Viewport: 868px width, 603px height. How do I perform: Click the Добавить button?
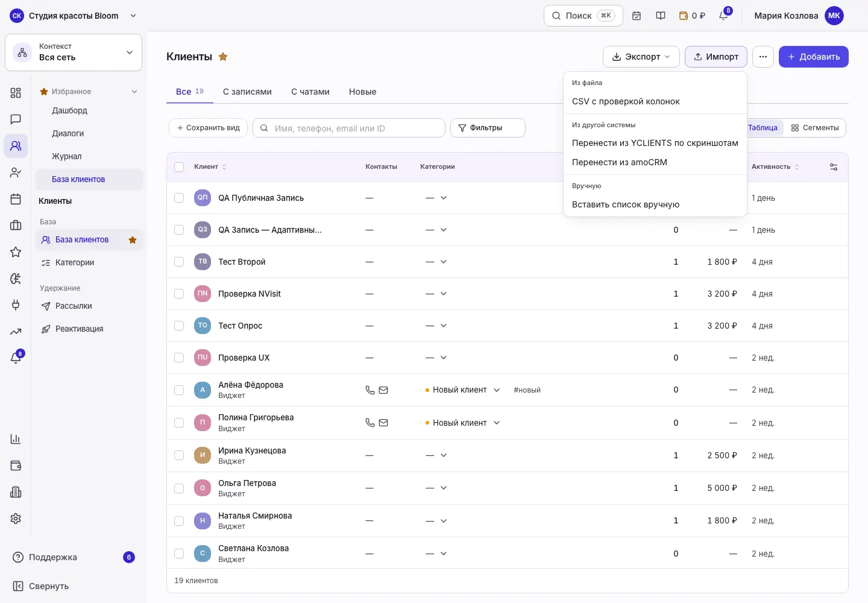tap(814, 57)
